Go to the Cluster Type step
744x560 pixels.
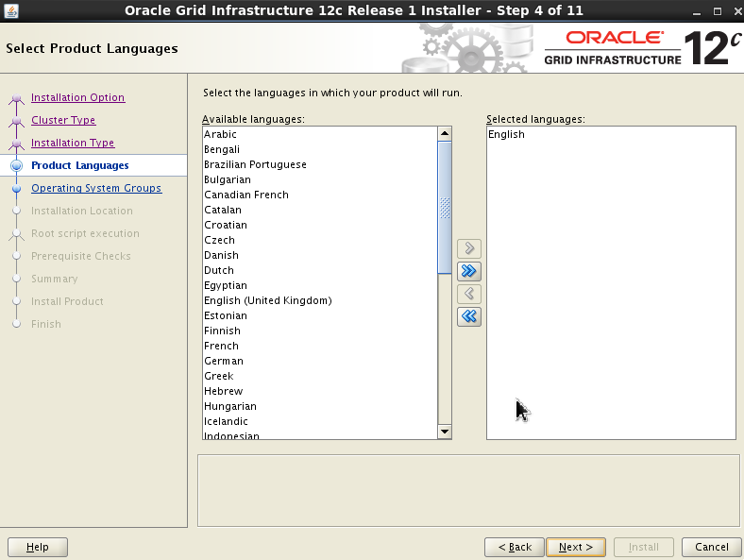63,120
